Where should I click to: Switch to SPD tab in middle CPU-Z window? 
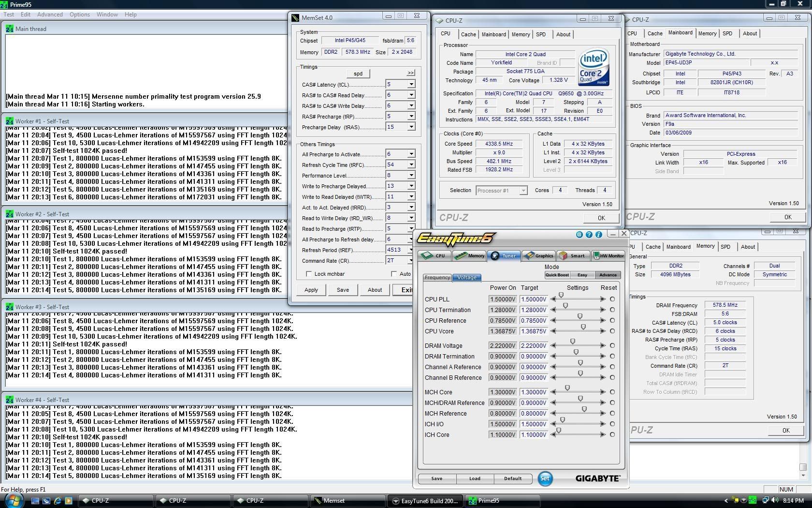pyautogui.click(x=541, y=34)
